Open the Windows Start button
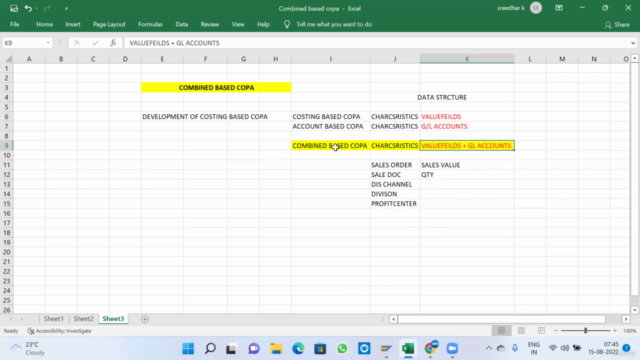Screen dimensions: 640x360 click(188, 349)
